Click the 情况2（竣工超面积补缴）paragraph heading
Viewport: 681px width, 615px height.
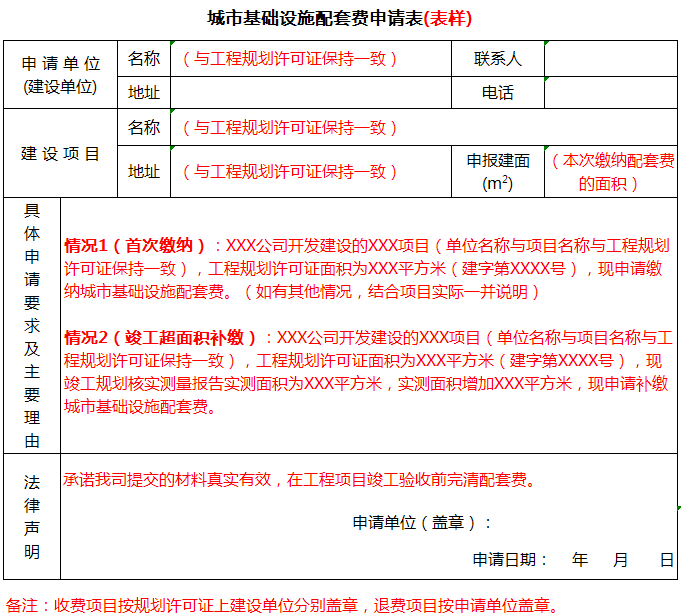pyautogui.click(x=161, y=337)
